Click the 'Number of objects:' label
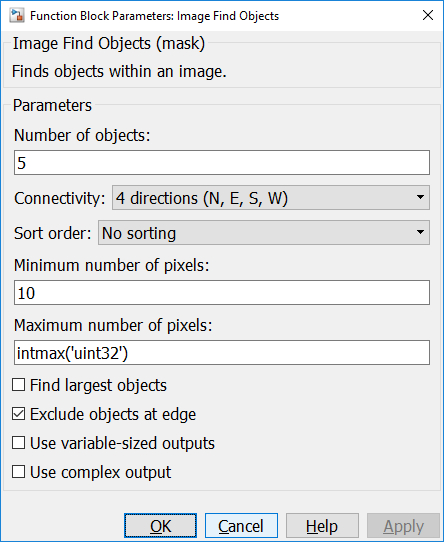Viewport: 444px width, 542px height. coord(82,135)
